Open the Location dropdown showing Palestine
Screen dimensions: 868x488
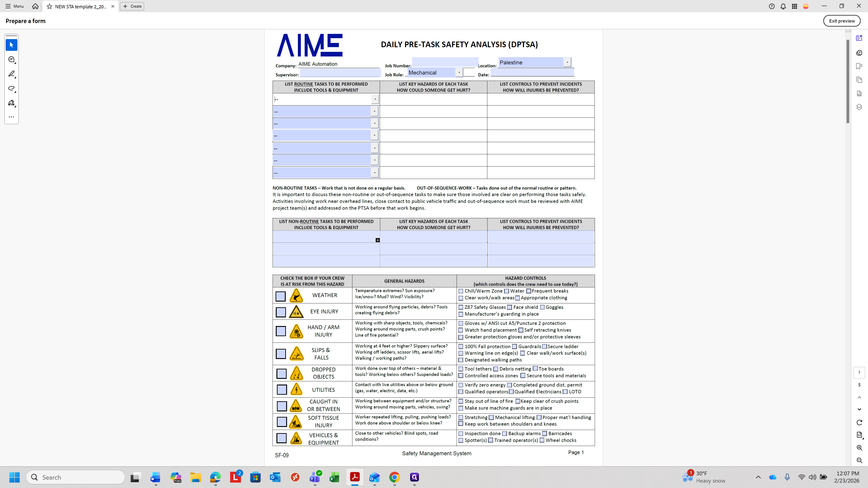(567, 62)
